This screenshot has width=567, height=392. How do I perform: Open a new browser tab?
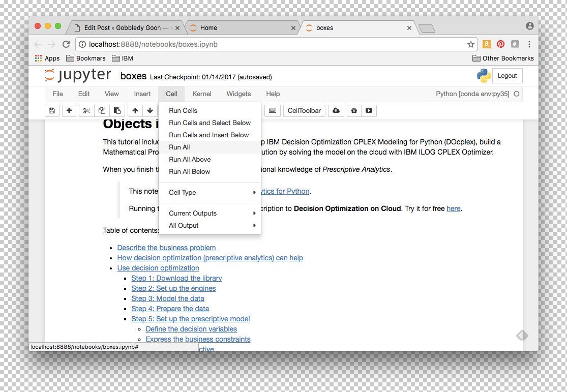pyautogui.click(x=427, y=28)
